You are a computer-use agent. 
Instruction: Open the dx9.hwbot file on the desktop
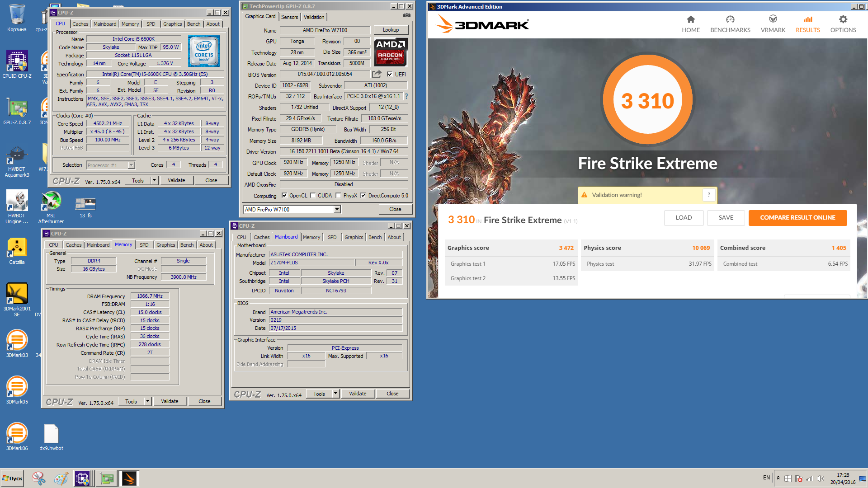point(51,437)
